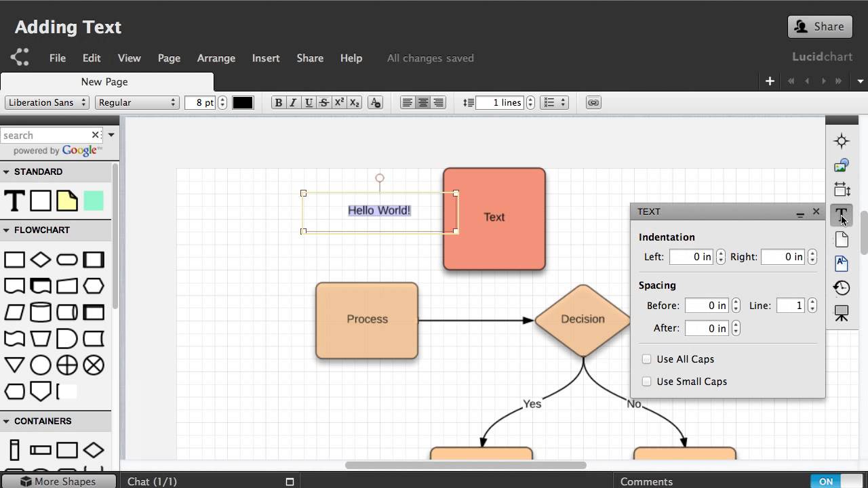Adjust Left indentation stepper
This screenshot has width=868, height=488.
click(721, 257)
